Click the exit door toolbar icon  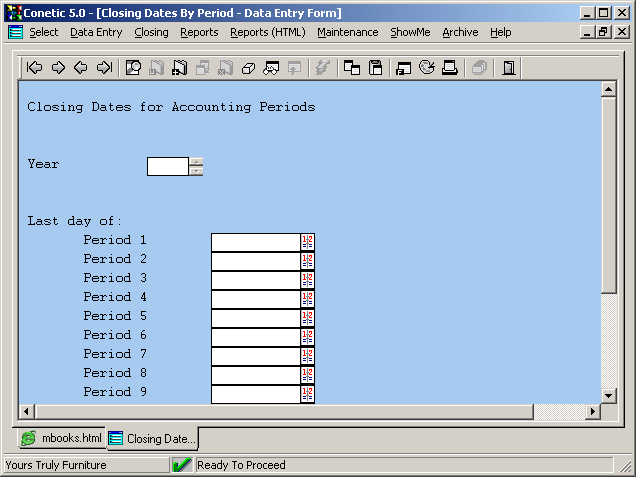coord(508,68)
